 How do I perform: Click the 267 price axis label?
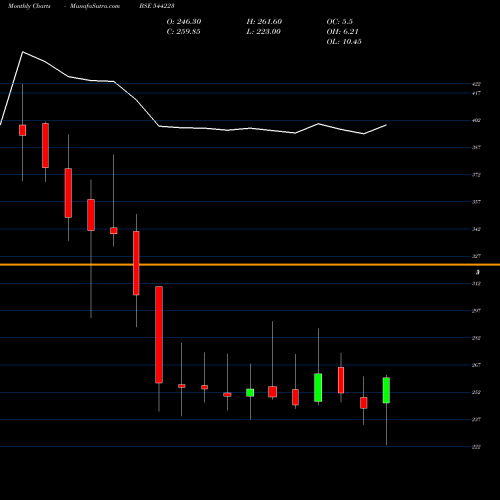[x=476, y=365]
